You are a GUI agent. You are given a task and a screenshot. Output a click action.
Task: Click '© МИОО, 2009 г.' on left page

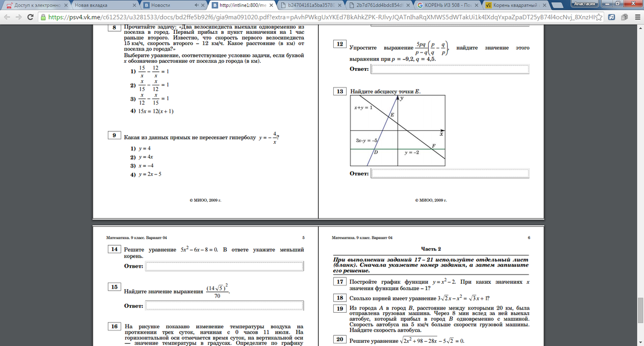(x=206, y=200)
